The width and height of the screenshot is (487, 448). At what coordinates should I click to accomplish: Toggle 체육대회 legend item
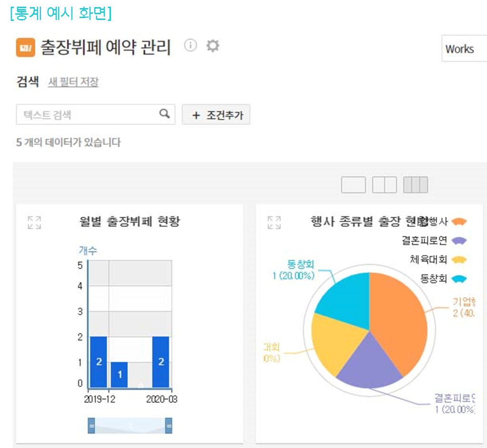tap(437, 260)
